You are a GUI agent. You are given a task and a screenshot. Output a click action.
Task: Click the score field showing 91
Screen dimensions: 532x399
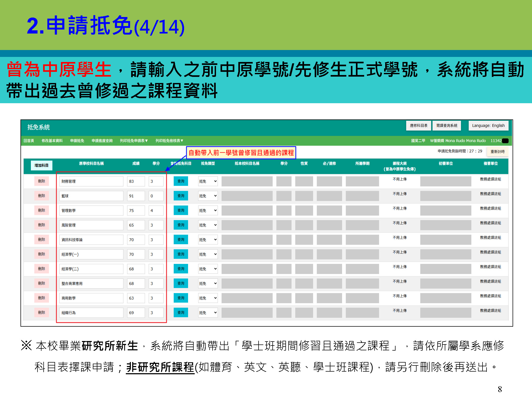click(x=136, y=196)
